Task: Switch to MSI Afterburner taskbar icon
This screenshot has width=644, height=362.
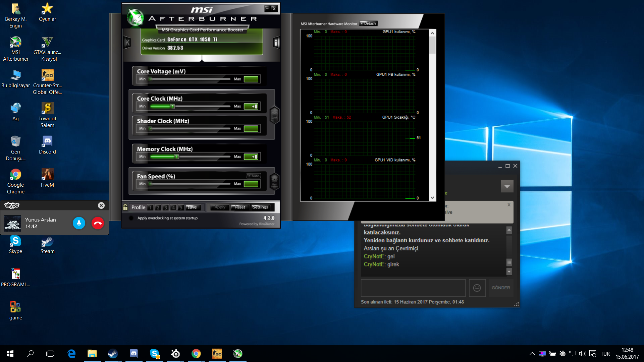Action: click(x=237, y=354)
